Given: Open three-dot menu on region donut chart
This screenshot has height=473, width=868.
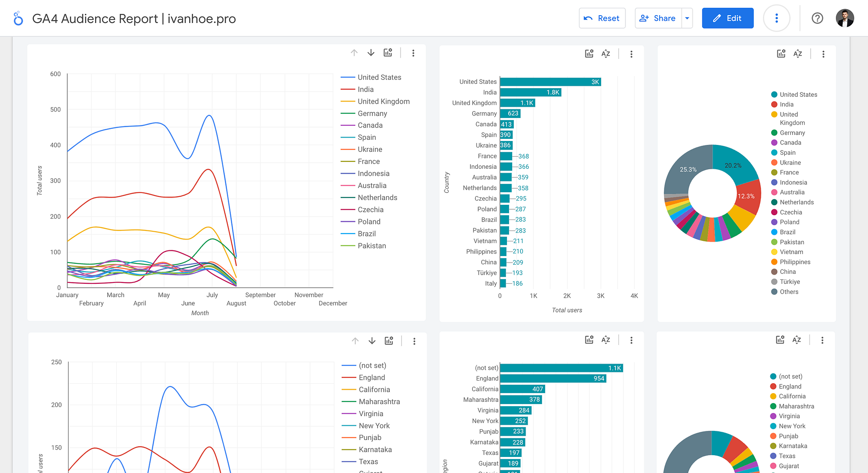Looking at the screenshot, I should (x=822, y=340).
